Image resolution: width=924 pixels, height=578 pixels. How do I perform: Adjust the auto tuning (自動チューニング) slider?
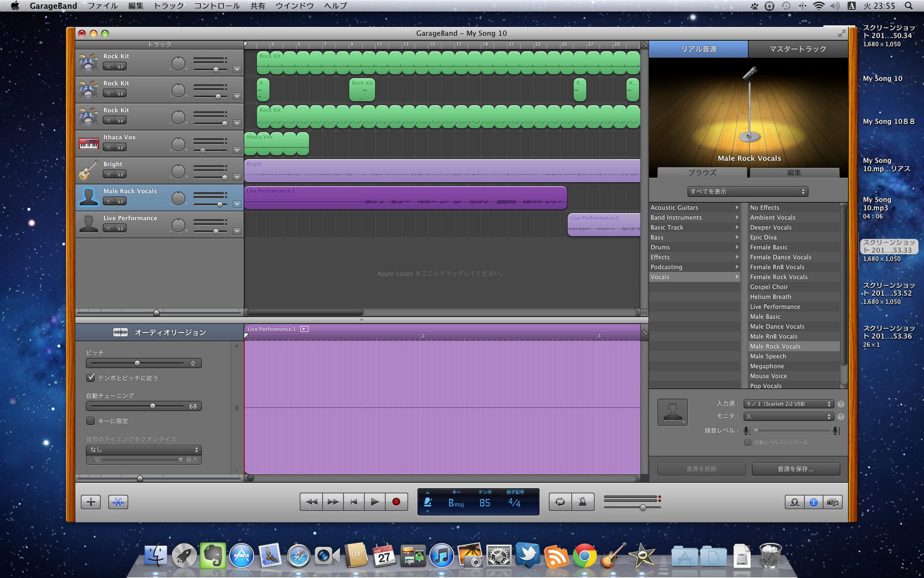click(152, 406)
